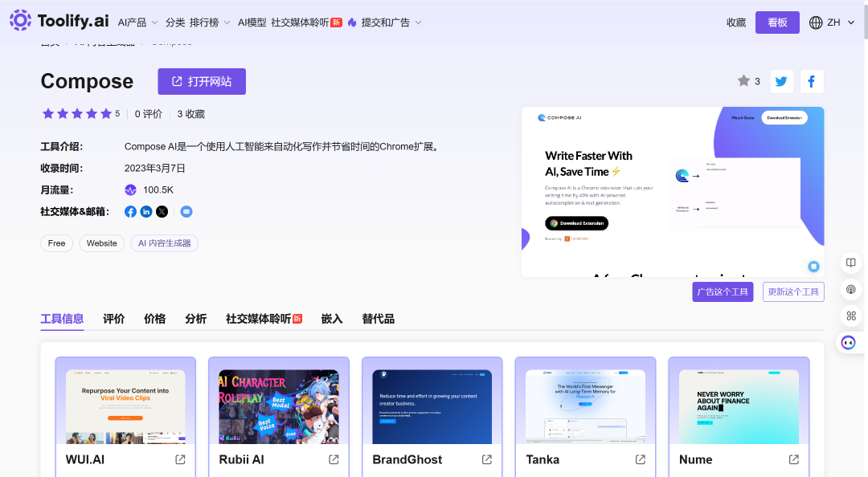Favorite Compose with the star icon

pos(743,81)
